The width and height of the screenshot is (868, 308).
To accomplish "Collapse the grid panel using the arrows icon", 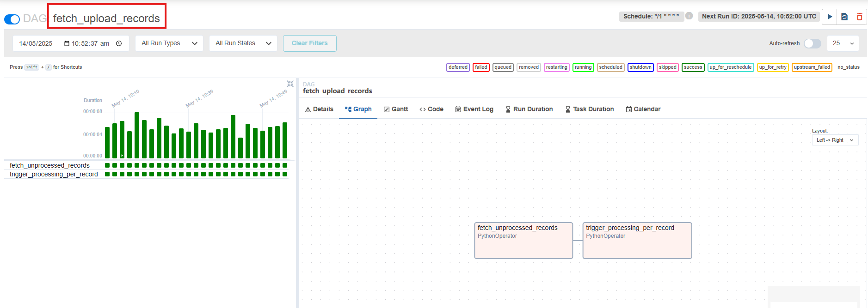I will [290, 84].
